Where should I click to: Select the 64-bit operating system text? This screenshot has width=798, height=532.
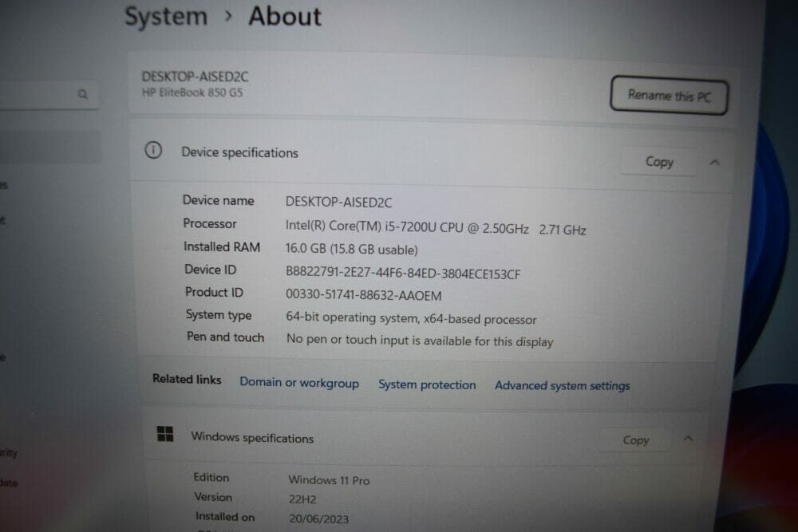click(411, 318)
